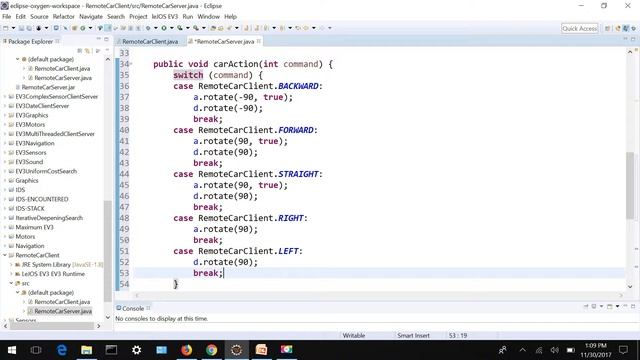Expand the Graphics project
640x360 pixels.
click(5, 180)
